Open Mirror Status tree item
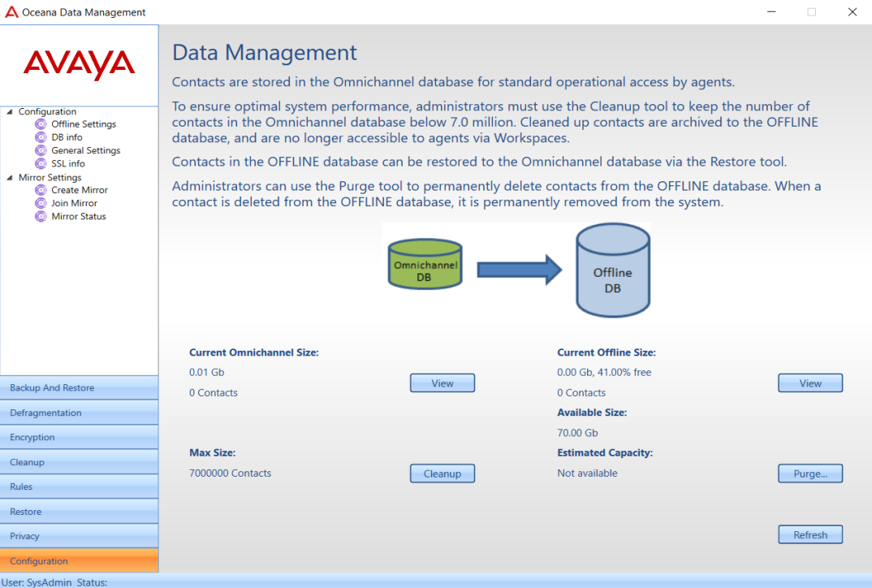The image size is (872, 588). 79,216
